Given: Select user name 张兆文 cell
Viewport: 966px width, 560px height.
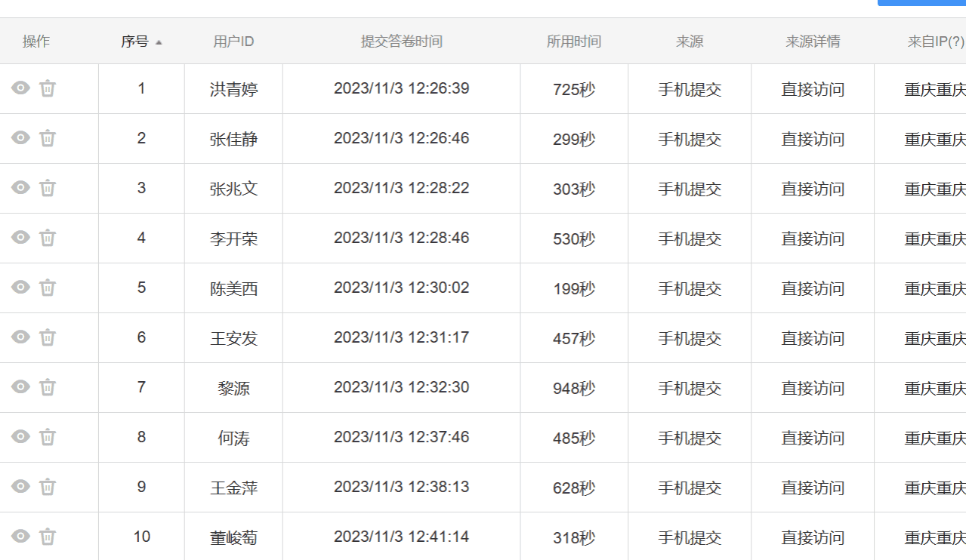Looking at the screenshot, I should click(x=233, y=189).
